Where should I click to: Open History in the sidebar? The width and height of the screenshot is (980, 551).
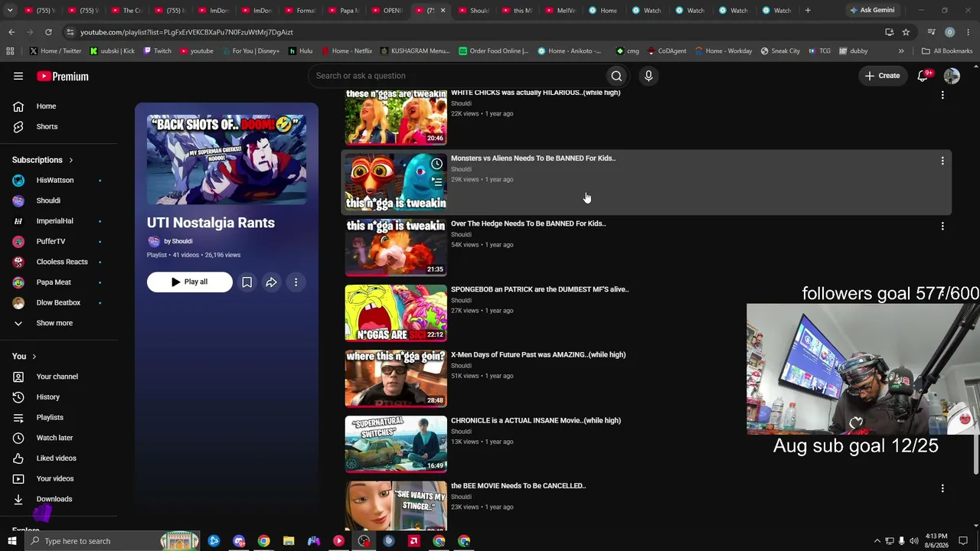click(47, 397)
